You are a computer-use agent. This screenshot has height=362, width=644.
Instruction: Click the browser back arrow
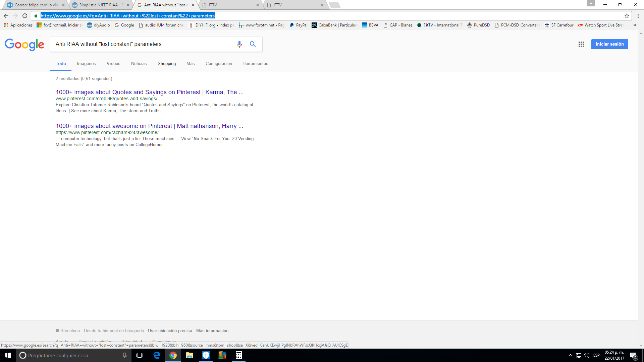[6, 16]
